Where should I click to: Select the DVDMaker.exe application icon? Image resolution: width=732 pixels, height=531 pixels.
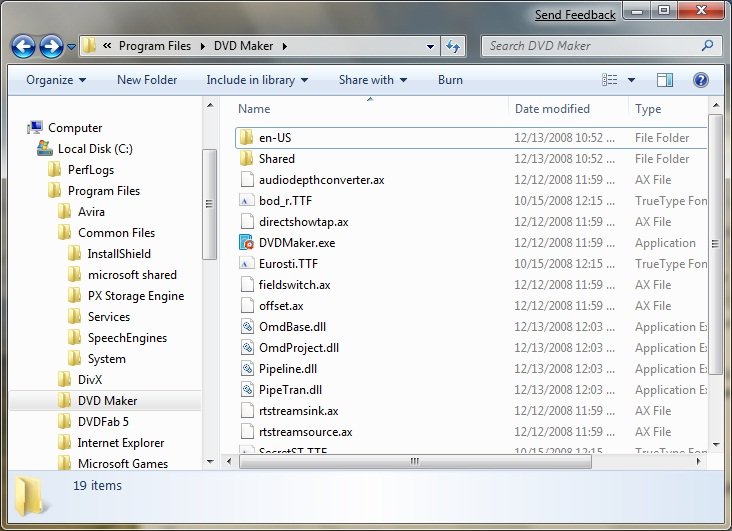tap(248, 243)
